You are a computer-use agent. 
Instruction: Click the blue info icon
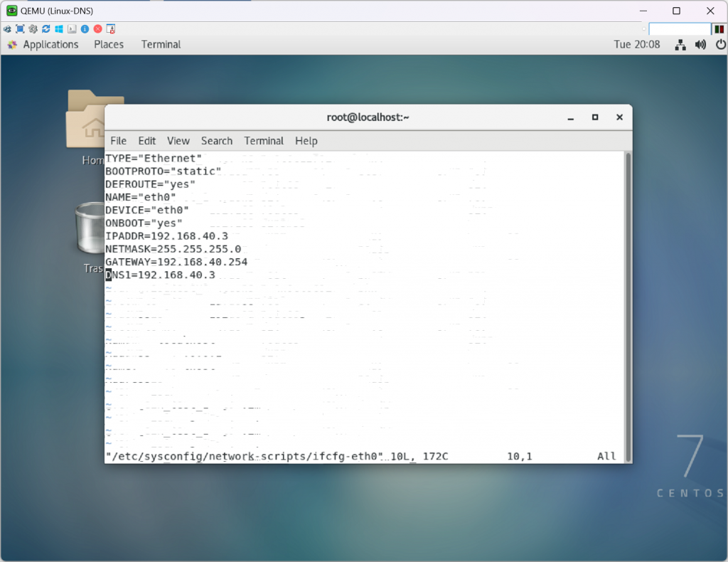point(85,29)
